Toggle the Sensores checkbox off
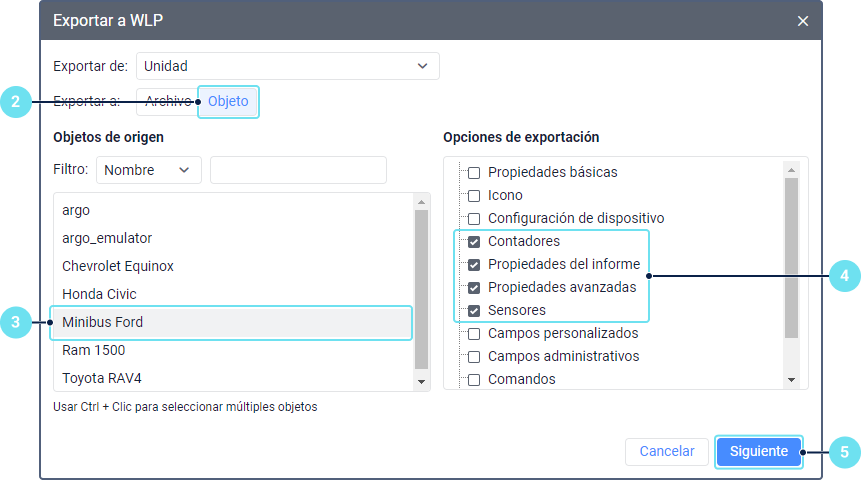 pos(474,310)
